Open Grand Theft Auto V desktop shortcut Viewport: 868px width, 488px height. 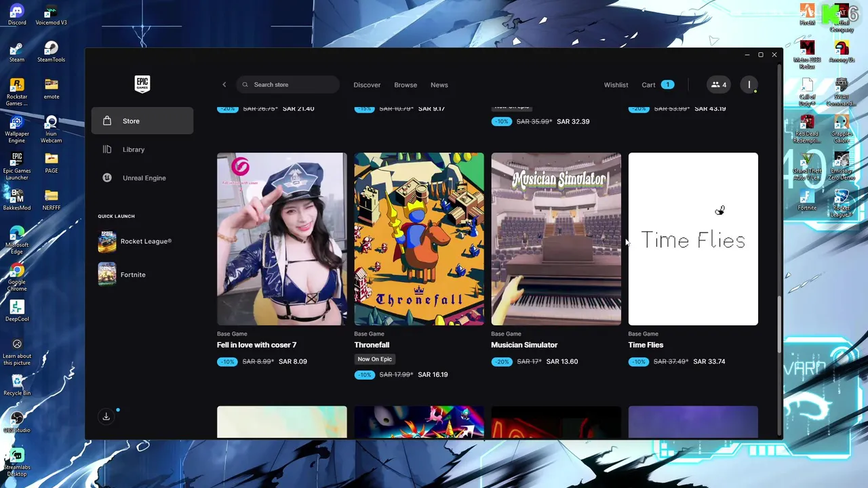point(807,166)
